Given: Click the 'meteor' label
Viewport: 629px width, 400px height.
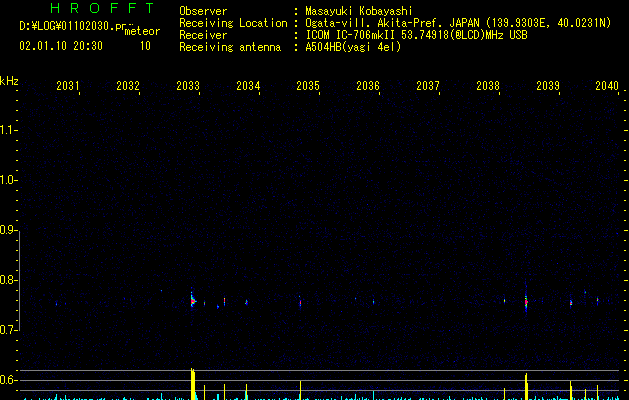Looking at the screenshot, I should (x=142, y=31).
